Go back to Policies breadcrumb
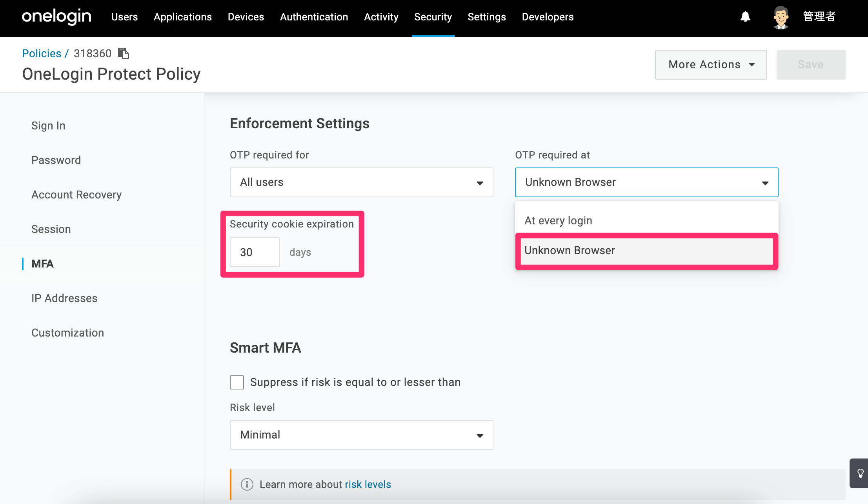This screenshot has width=868, height=504. click(42, 53)
